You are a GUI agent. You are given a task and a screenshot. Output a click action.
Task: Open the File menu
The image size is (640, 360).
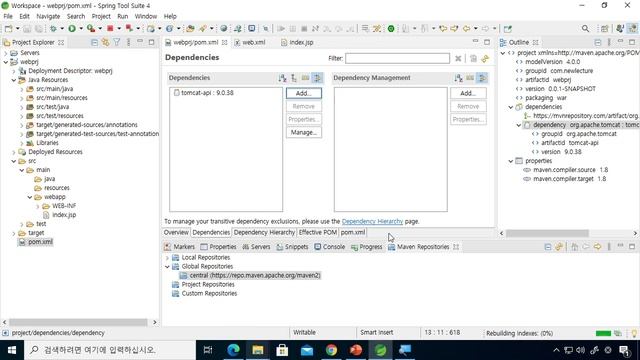click(x=8, y=16)
